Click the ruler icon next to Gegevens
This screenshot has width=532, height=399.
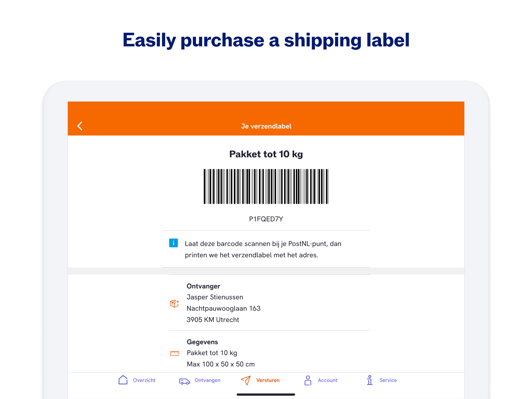coord(175,353)
